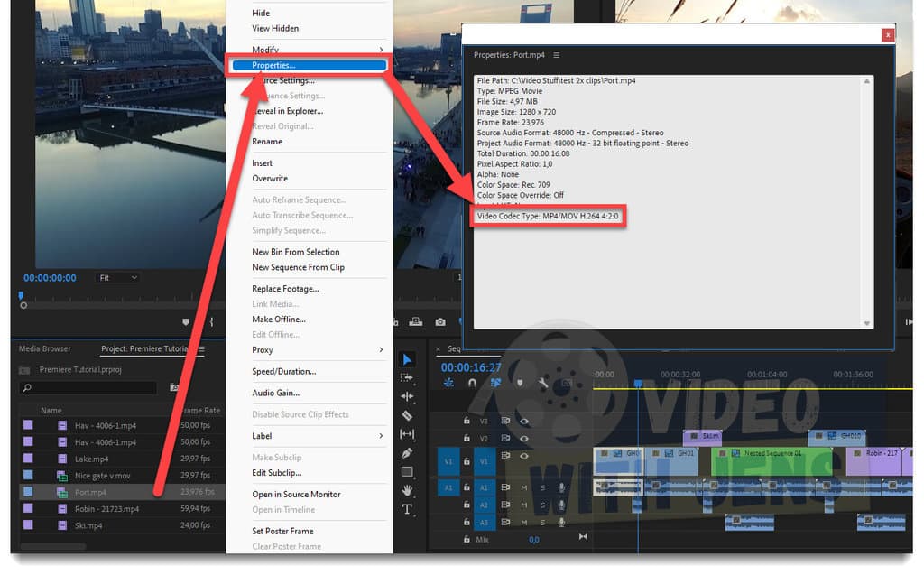Click find bin icon beside project search
Image resolution: width=924 pixels, height=575 pixels.
[x=174, y=387]
